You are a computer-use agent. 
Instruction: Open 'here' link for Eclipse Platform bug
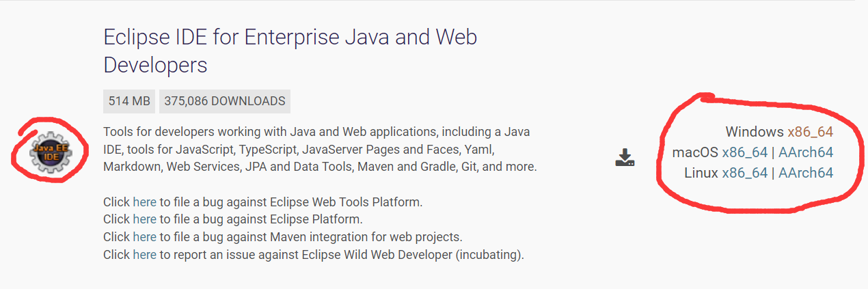click(x=145, y=219)
